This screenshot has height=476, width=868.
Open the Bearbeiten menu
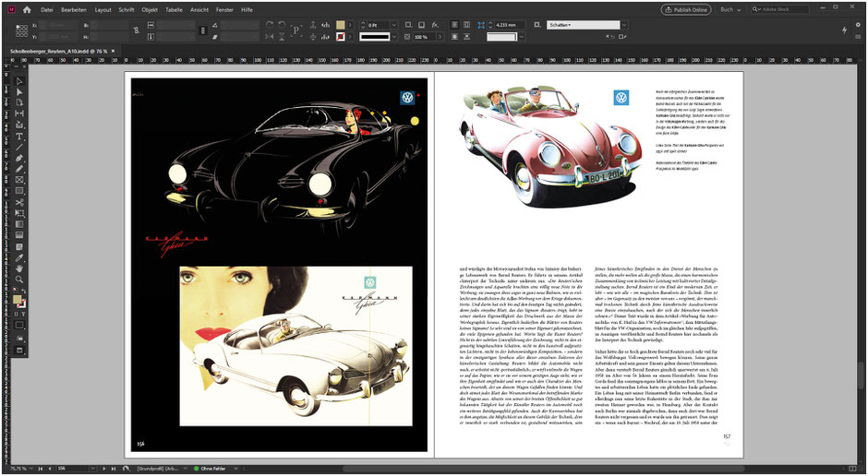tap(74, 10)
